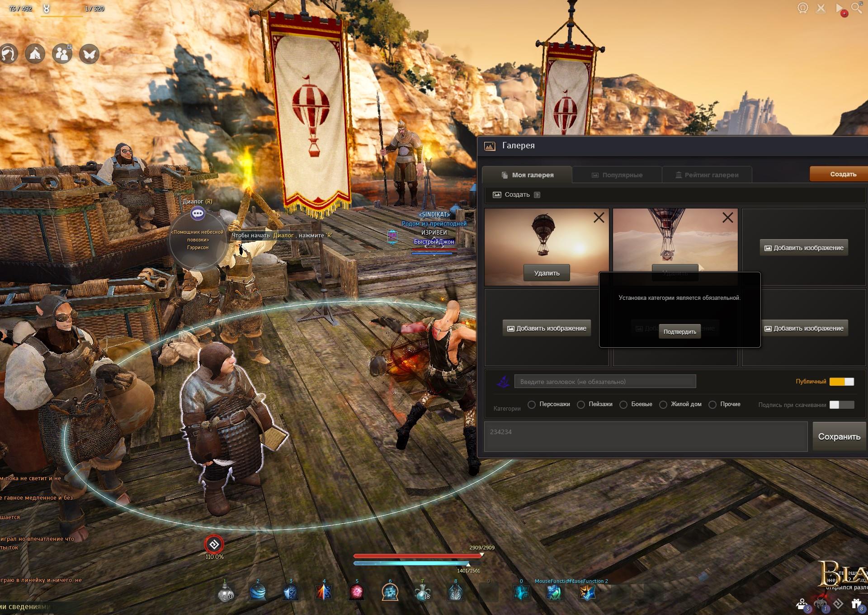Click the horse mount icon at top-left

tap(8, 54)
